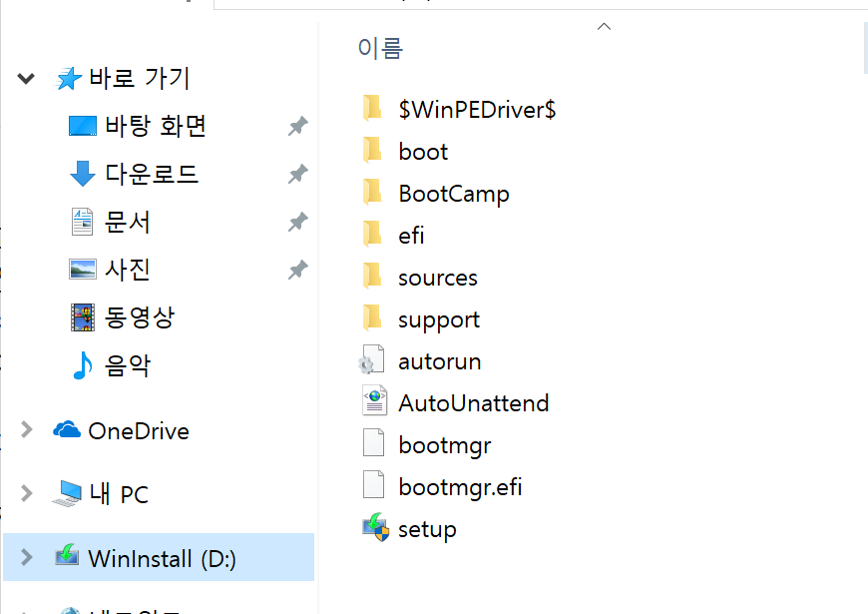Viewport: 868px width, 614px height.
Task: Unpin 바탕 화면 using its pin icon
Action: click(x=298, y=126)
